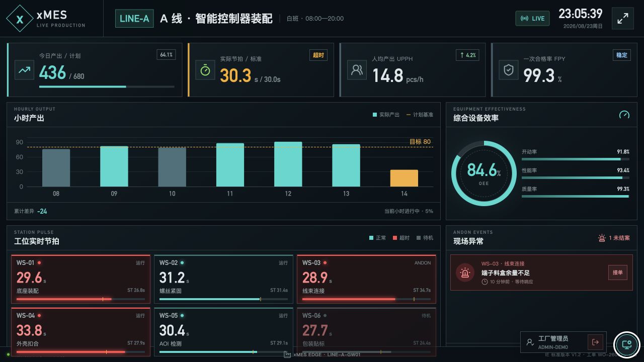Click the 累计差异 -24 value
The image size is (644, 362).
click(42, 211)
